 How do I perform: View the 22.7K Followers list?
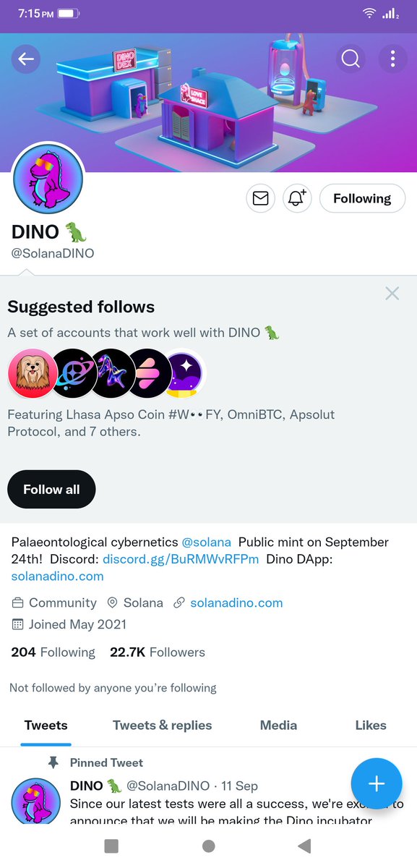point(158,652)
